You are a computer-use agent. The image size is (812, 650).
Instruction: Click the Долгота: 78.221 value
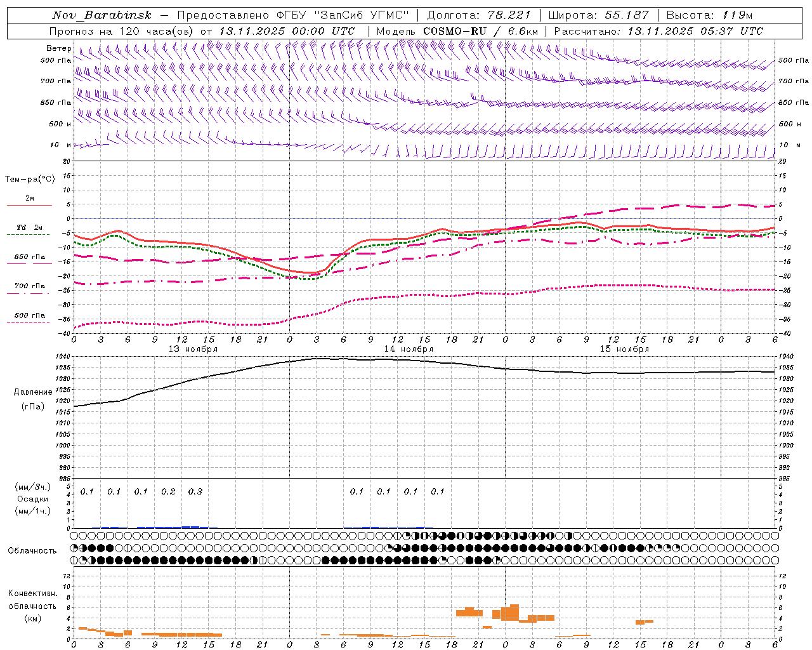(x=479, y=15)
